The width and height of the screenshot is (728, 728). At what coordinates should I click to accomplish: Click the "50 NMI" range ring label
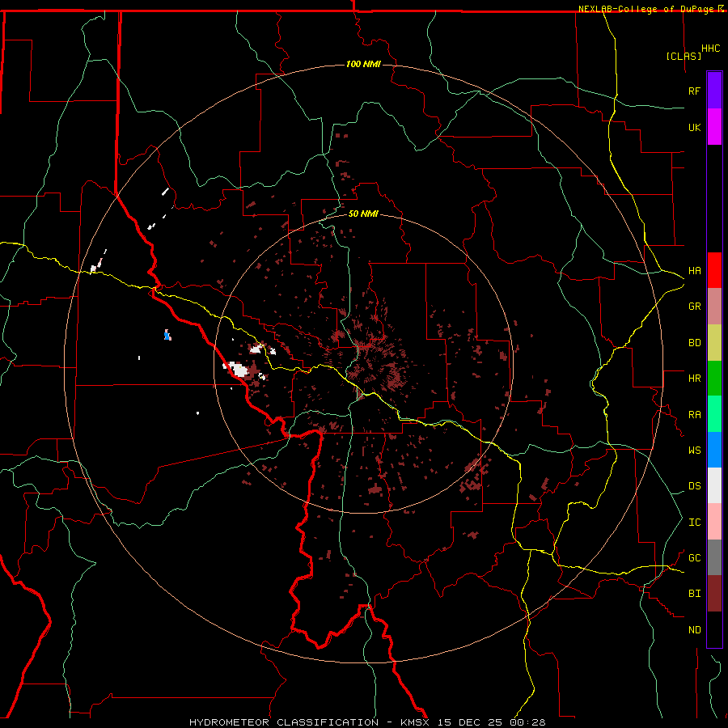pos(363,214)
